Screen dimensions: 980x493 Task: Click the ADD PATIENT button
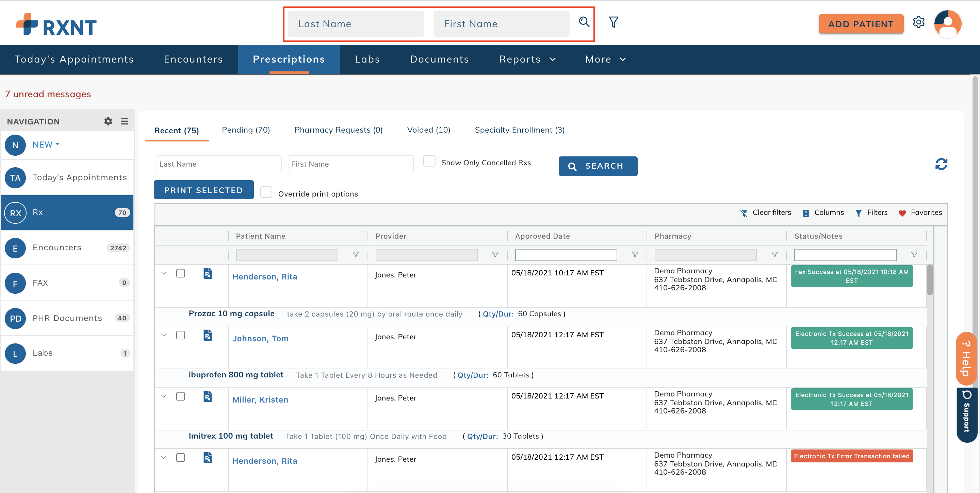tap(861, 23)
